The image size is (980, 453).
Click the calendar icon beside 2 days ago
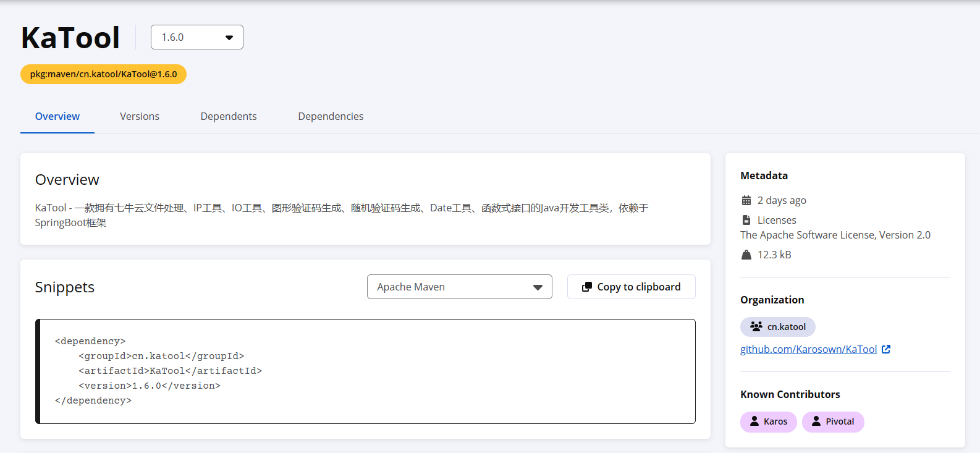click(x=746, y=200)
